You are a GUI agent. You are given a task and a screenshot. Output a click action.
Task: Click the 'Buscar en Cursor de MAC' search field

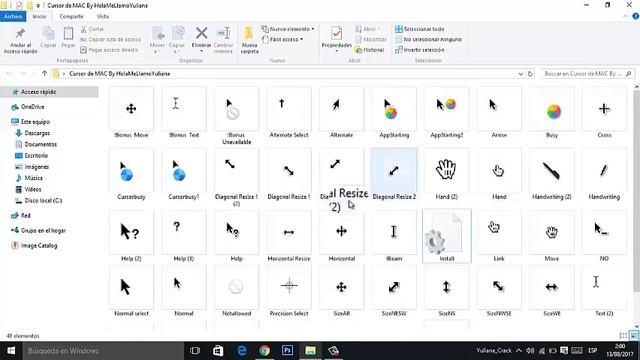click(588, 74)
